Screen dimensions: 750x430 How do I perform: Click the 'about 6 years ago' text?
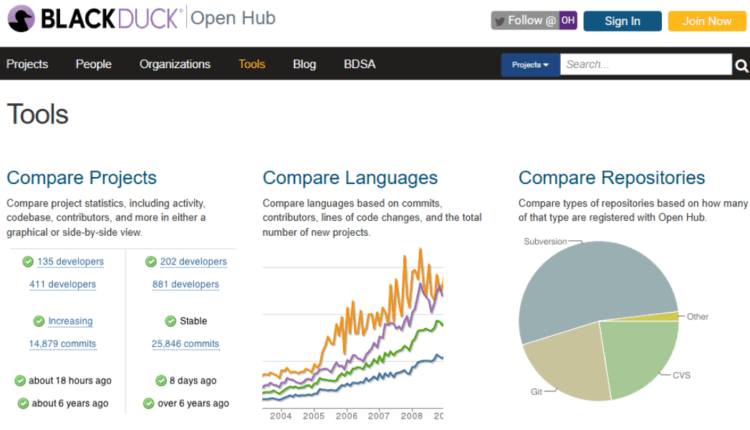tap(70, 403)
